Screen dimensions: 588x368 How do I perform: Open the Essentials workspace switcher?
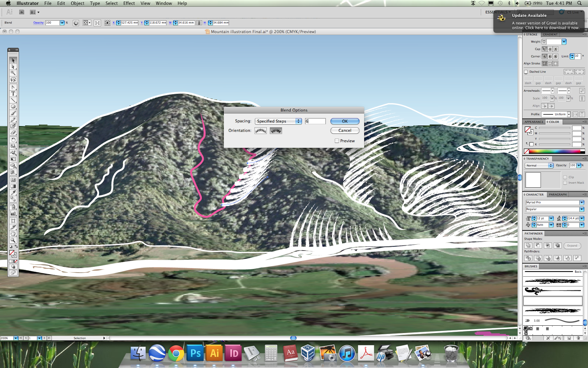pos(498,12)
